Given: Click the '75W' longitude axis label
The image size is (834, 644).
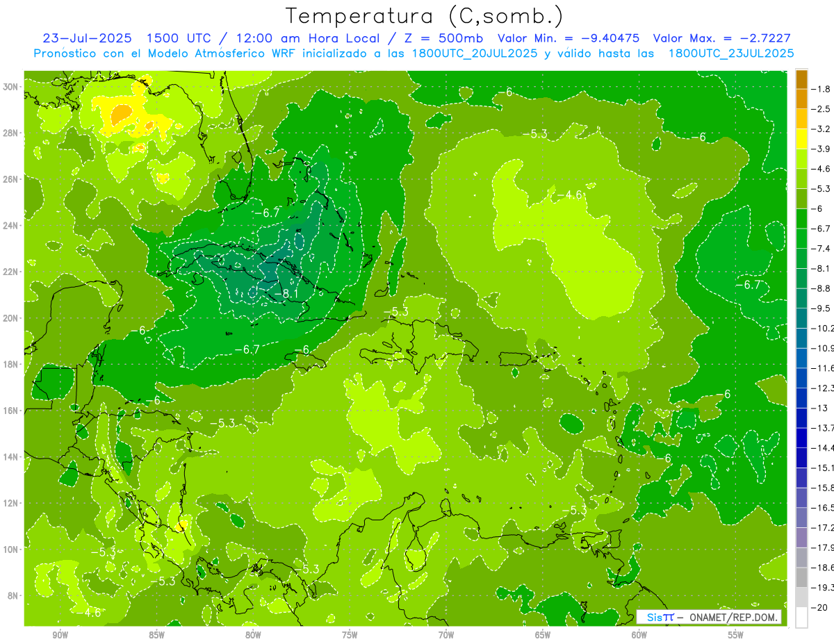Looking at the screenshot, I should point(350,636).
